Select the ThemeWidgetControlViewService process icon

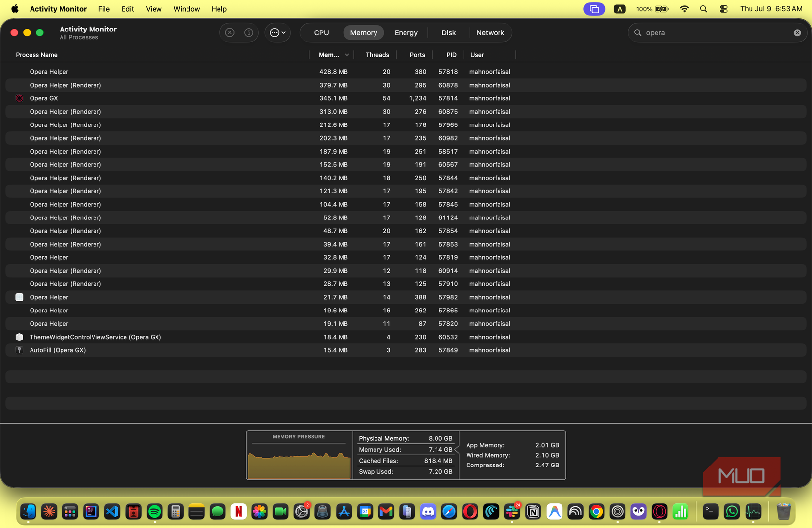click(19, 337)
